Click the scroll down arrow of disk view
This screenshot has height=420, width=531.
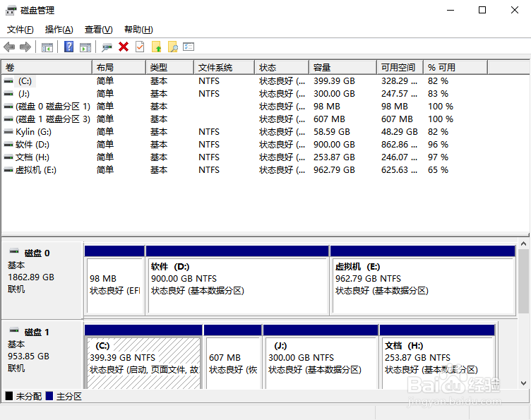[x=523, y=383]
